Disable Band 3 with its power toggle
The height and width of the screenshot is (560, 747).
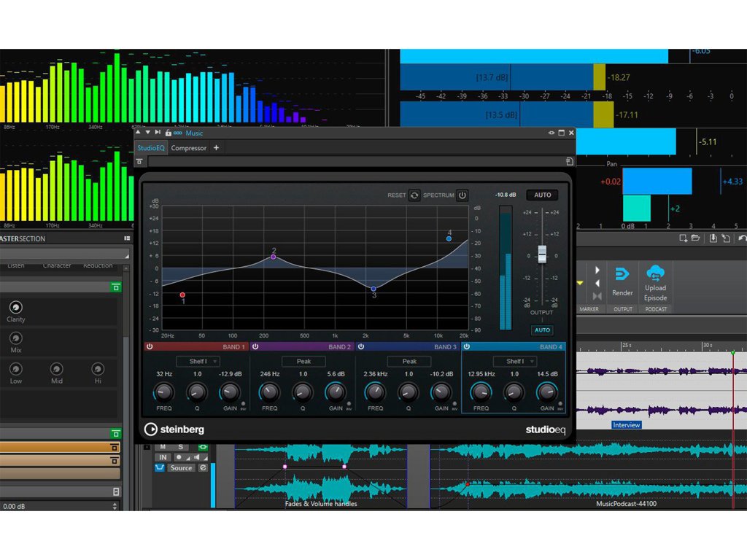tap(361, 347)
